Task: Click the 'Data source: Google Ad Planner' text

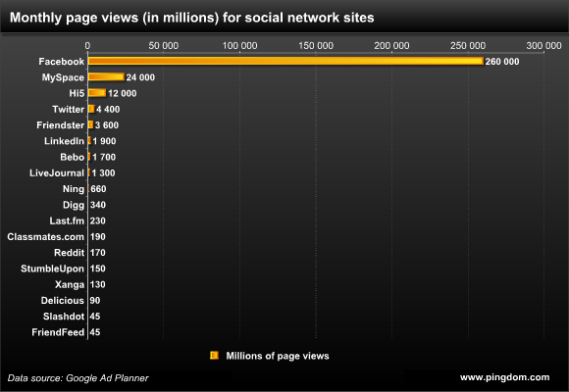Action: click(x=78, y=378)
